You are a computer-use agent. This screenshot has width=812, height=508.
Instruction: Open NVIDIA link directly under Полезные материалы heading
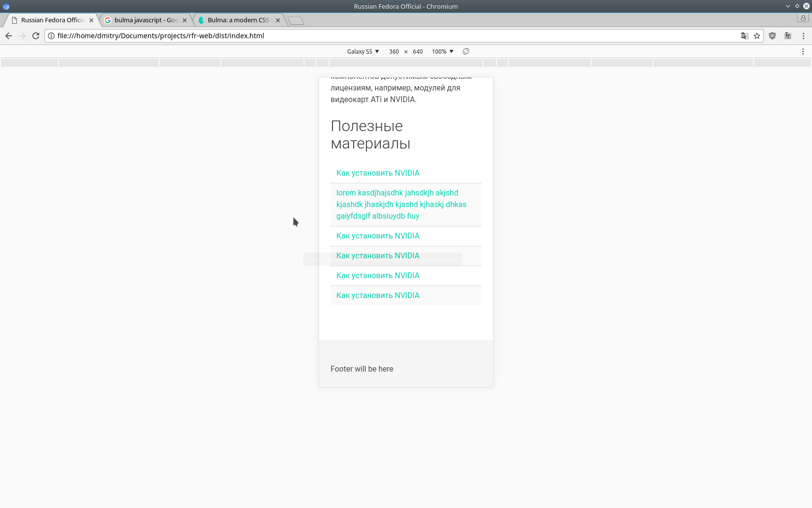[x=378, y=173]
